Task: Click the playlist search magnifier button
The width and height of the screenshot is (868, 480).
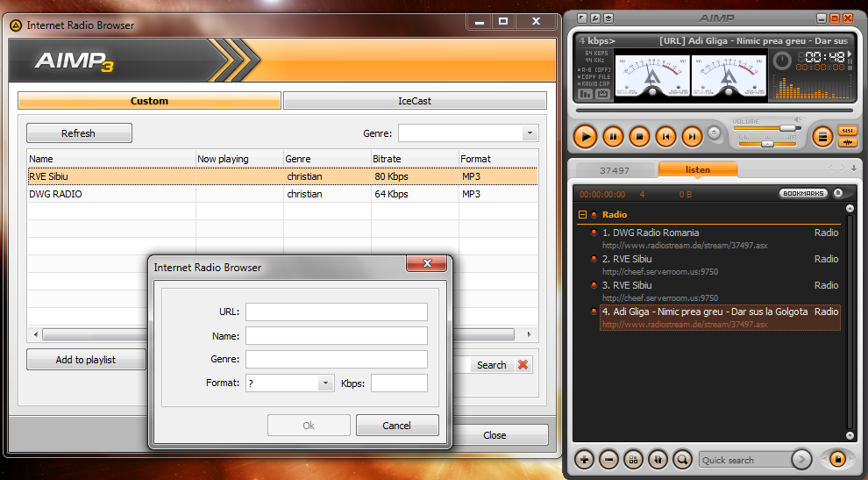Action: point(682,460)
